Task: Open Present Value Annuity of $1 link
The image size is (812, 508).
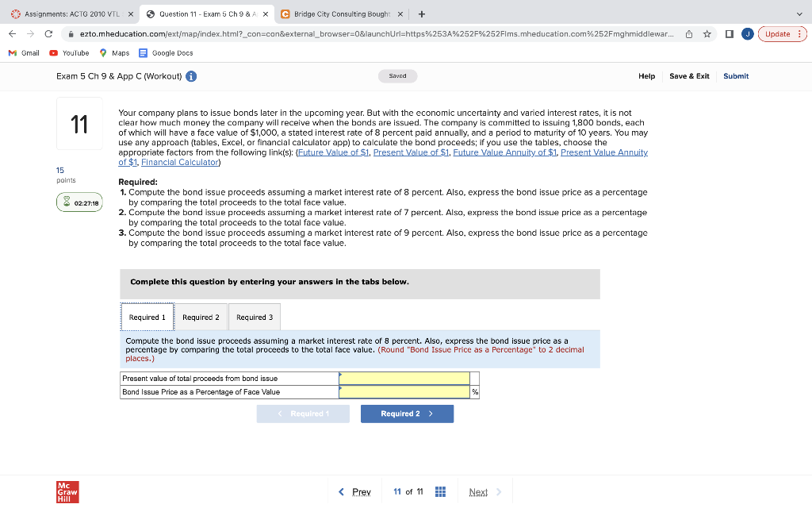Action: pos(603,152)
